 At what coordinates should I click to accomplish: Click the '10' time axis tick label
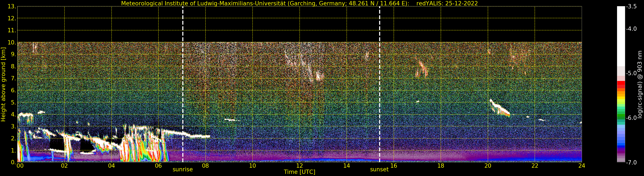252,166
